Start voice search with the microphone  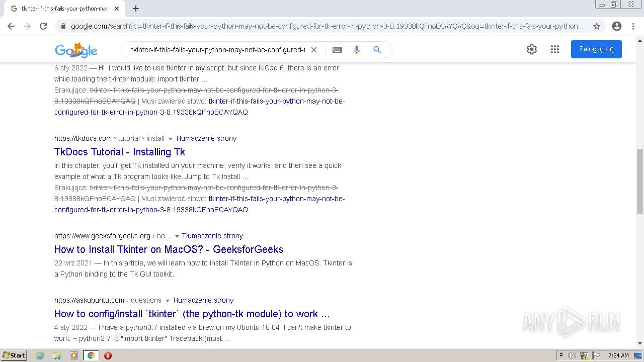point(357,50)
